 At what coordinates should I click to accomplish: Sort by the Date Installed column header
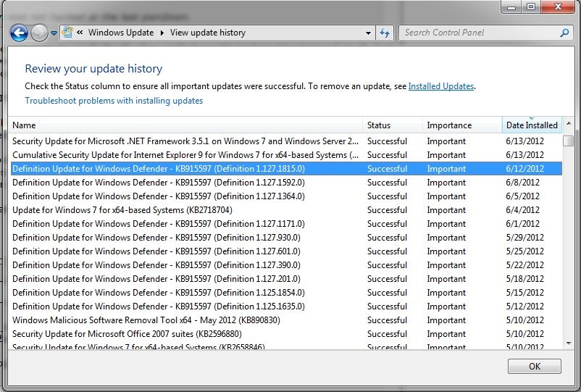coord(532,125)
